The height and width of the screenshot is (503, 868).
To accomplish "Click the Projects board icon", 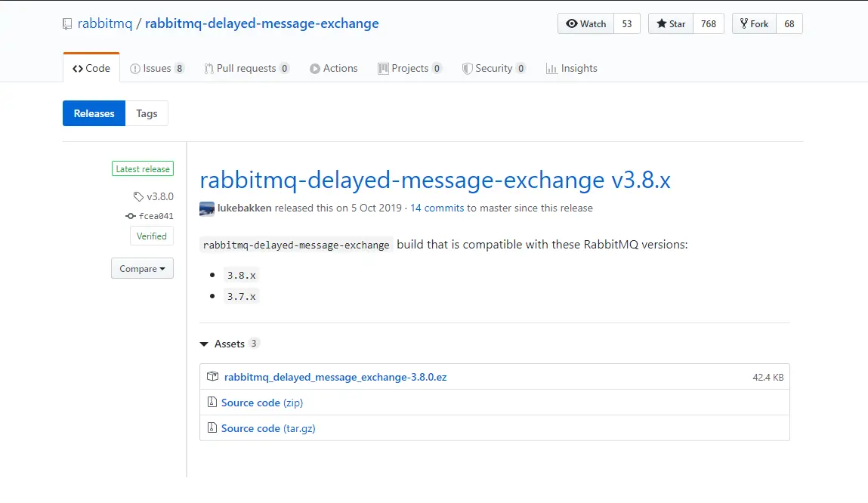I will click(383, 69).
